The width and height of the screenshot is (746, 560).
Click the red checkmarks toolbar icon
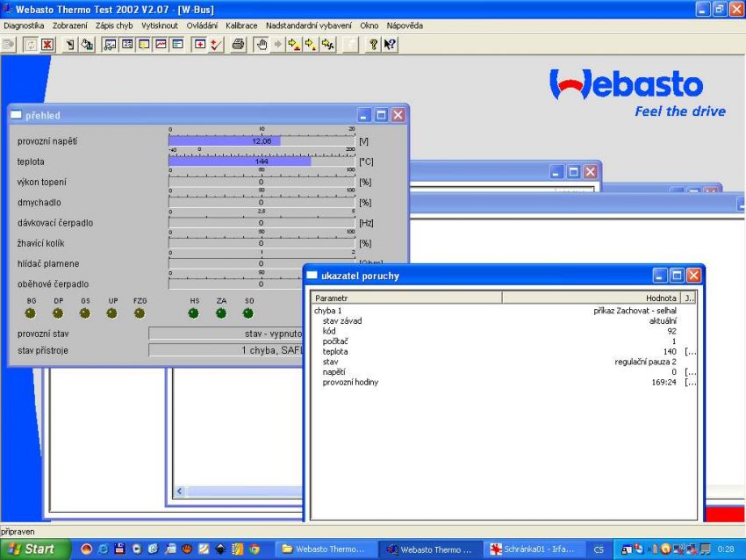(217, 45)
